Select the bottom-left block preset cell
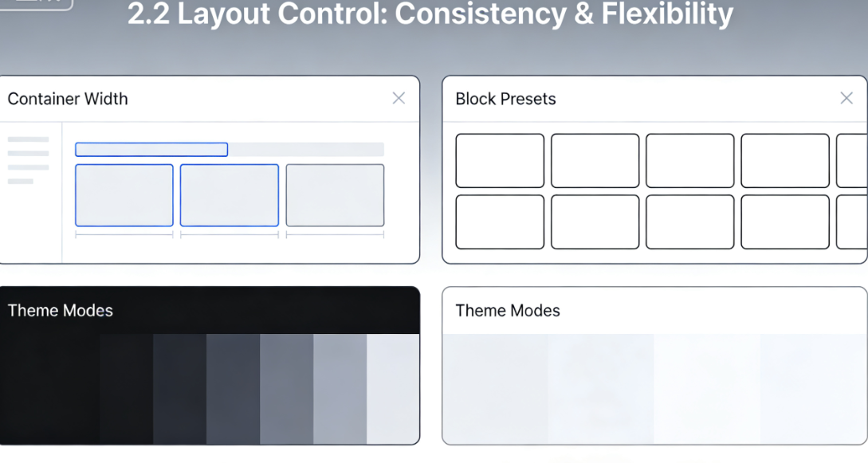 499,222
